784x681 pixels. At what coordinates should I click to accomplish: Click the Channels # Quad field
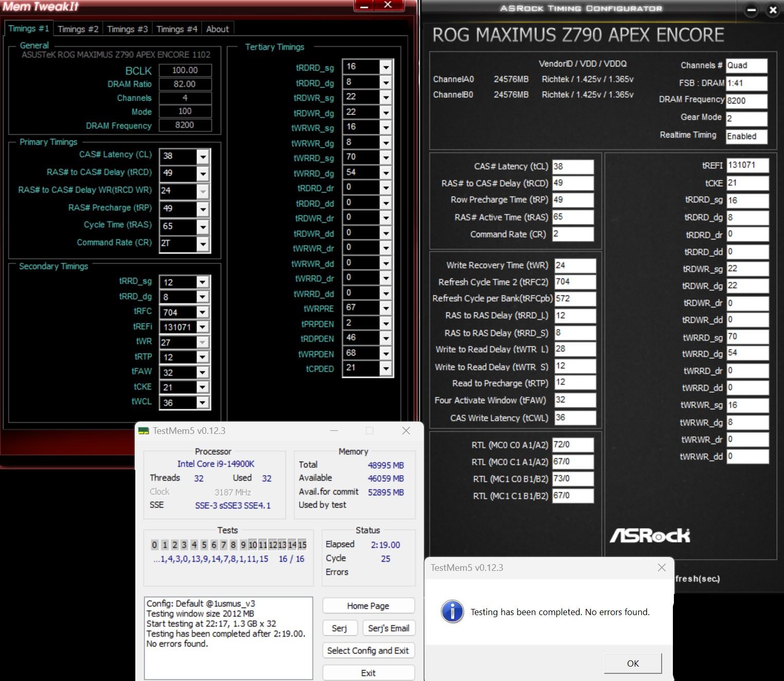746,65
